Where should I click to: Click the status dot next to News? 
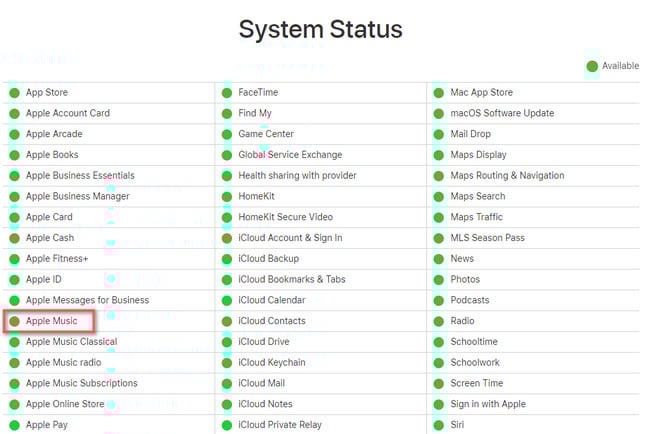click(x=439, y=259)
